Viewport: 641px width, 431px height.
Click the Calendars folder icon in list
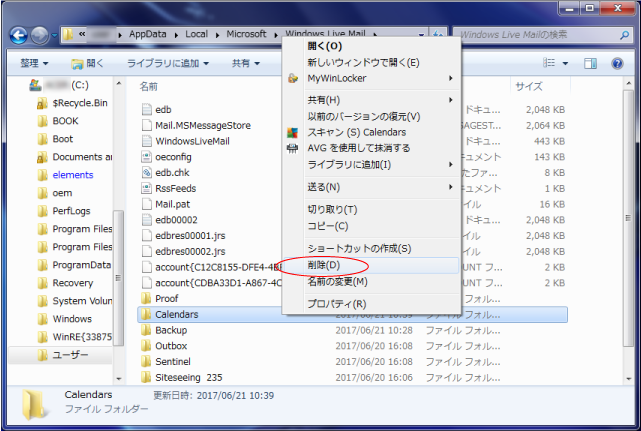coord(146,314)
